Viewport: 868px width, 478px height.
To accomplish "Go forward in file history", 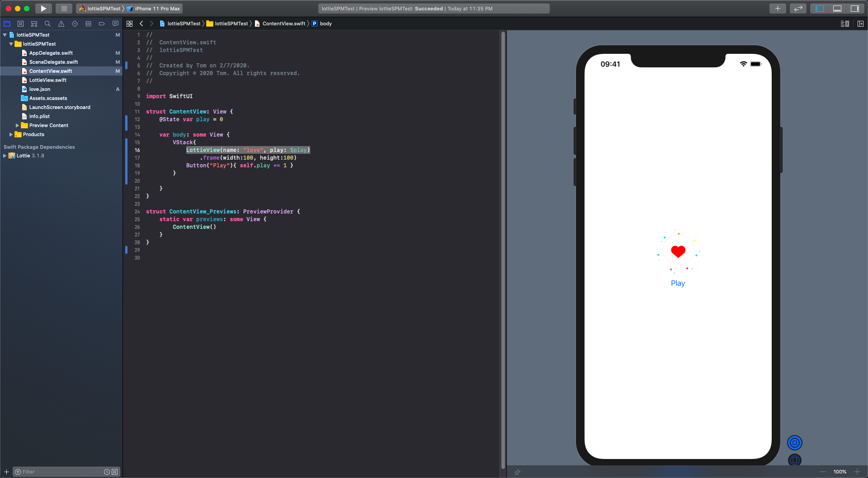I will (x=151, y=24).
